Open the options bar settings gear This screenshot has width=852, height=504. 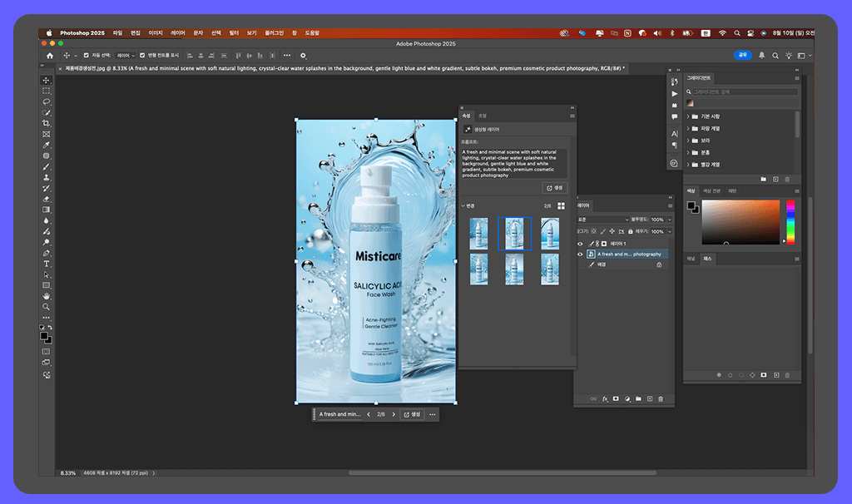pyautogui.click(x=303, y=56)
